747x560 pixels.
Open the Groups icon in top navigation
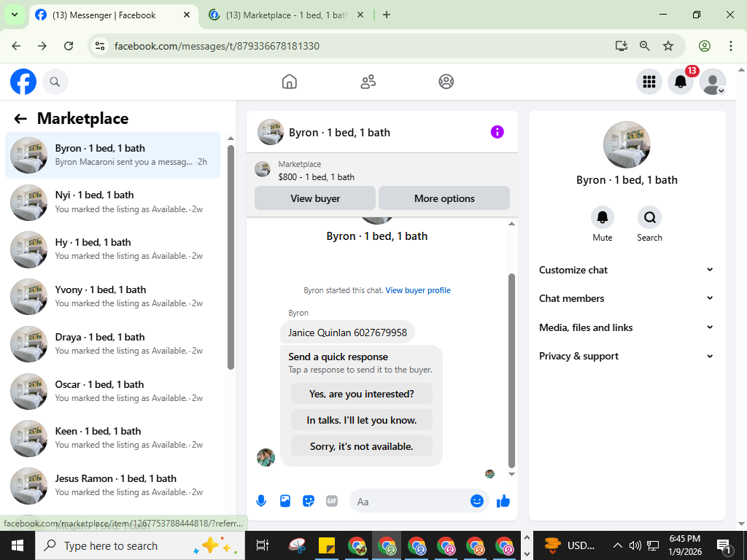click(446, 82)
